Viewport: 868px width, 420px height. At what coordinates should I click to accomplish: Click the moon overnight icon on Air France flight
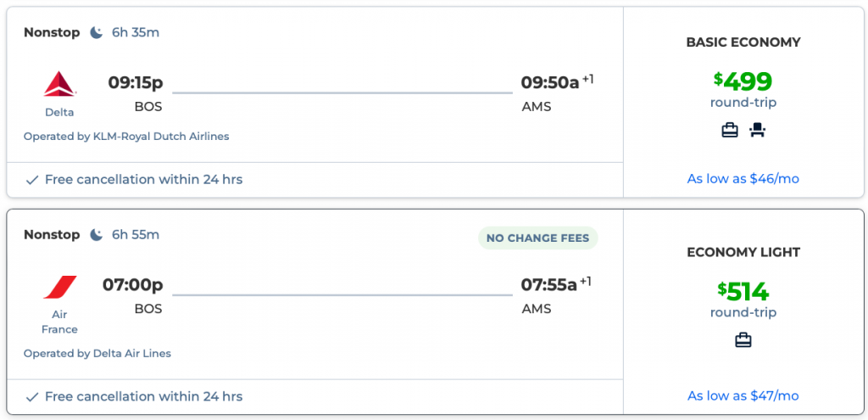(x=97, y=235)
